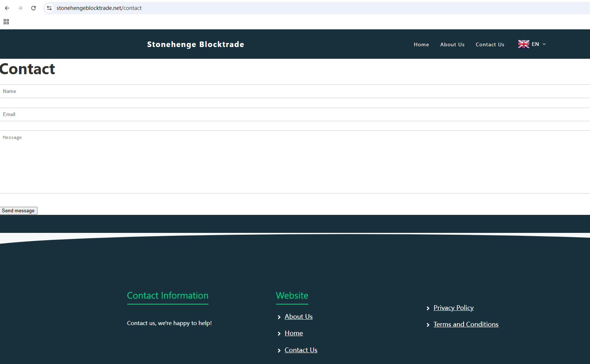590x364 pixels.
Task: Click the browser back arrow
Action: [x=7, y=8]
